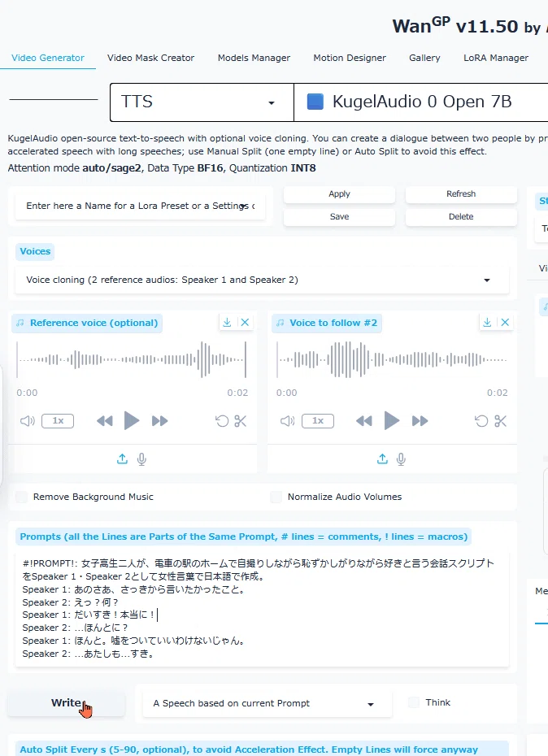Expand the Lora Preset name dropdown
Image resolution: width=548 pixels, height=756 pixels.
point(141,206)
